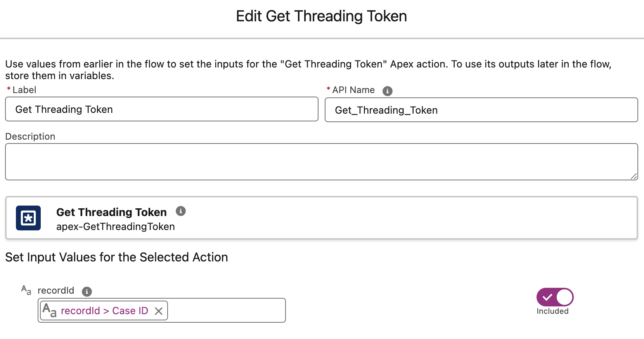
Task: Remove the recordId > Case ID value
Action: (159, 311)
